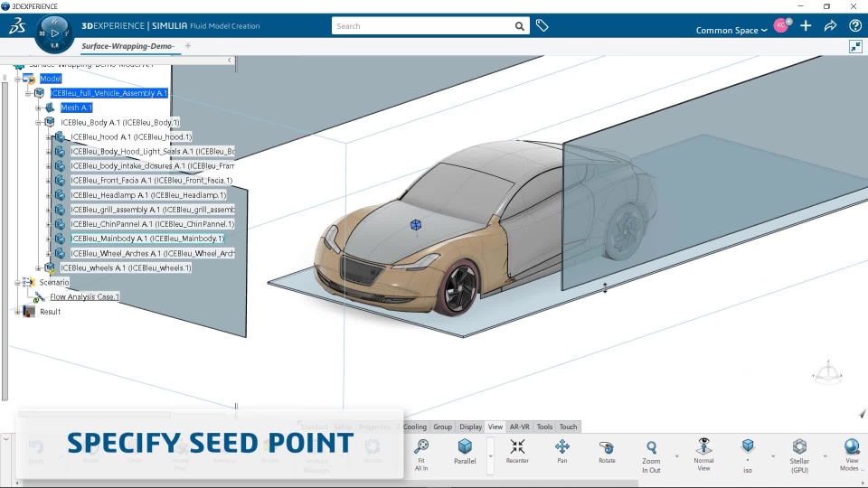This screenshot has height=488, width=868.
Task: Click the plus add-content icon in header
Action: (806, 25)
